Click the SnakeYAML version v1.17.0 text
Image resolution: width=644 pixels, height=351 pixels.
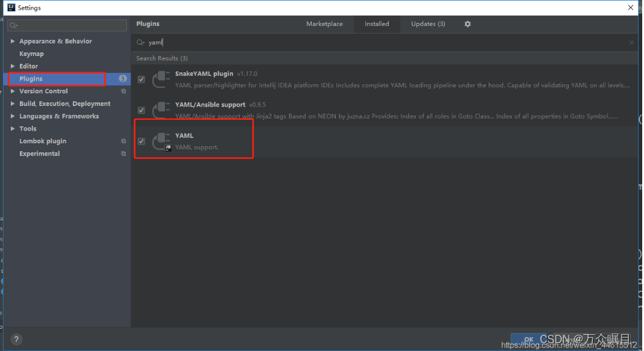(247, 74)
